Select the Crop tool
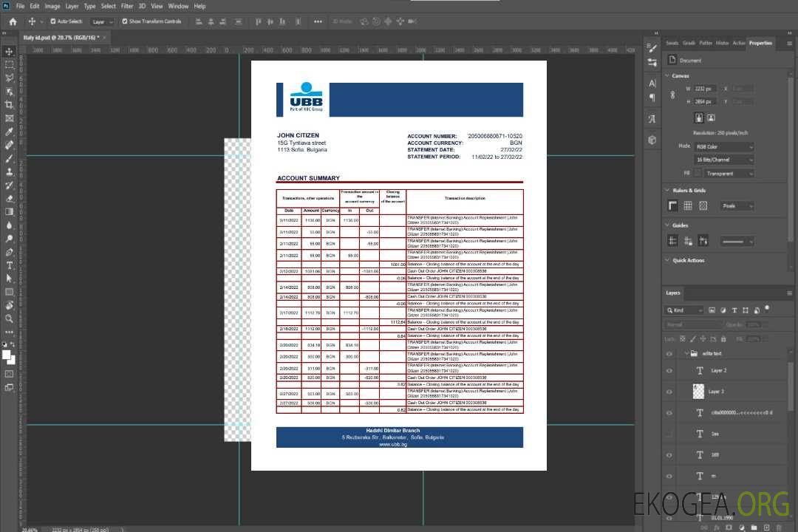 (9, 105)
